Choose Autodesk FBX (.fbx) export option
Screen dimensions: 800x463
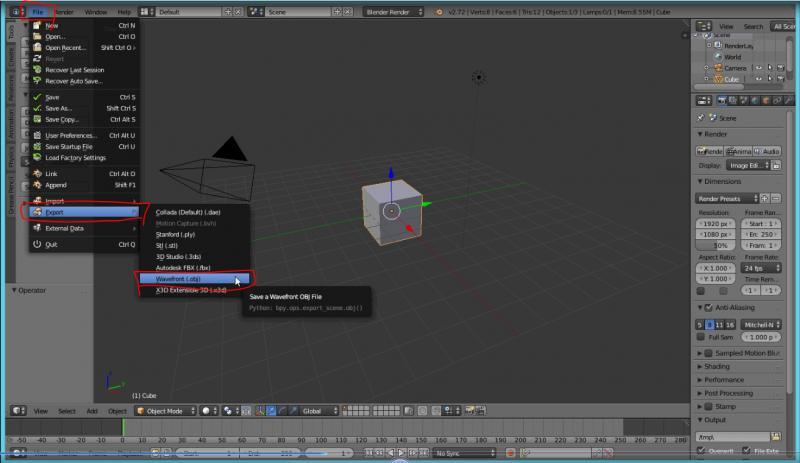click(194, 267)
